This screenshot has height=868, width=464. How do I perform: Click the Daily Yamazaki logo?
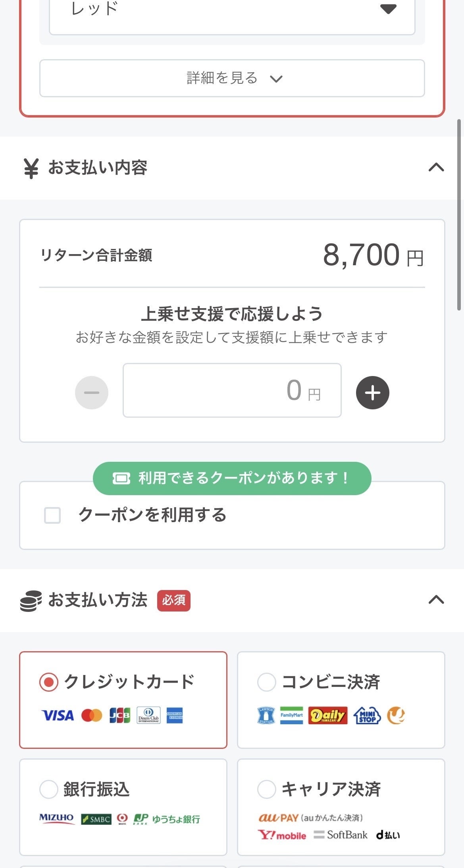pos(327,716)
